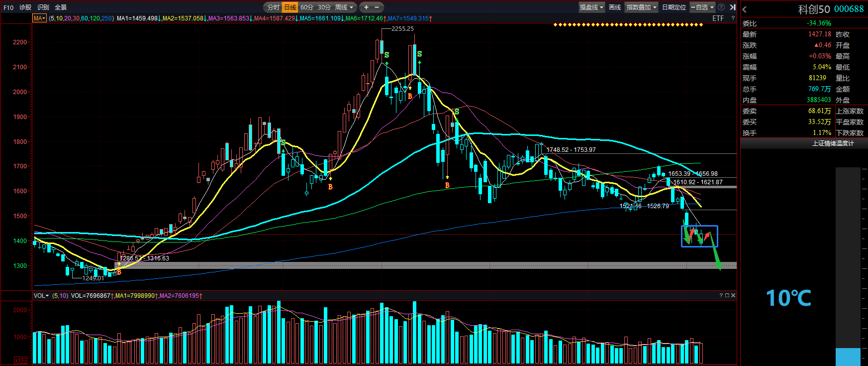Open the ETF indicator help question mark

coord(733,18)
